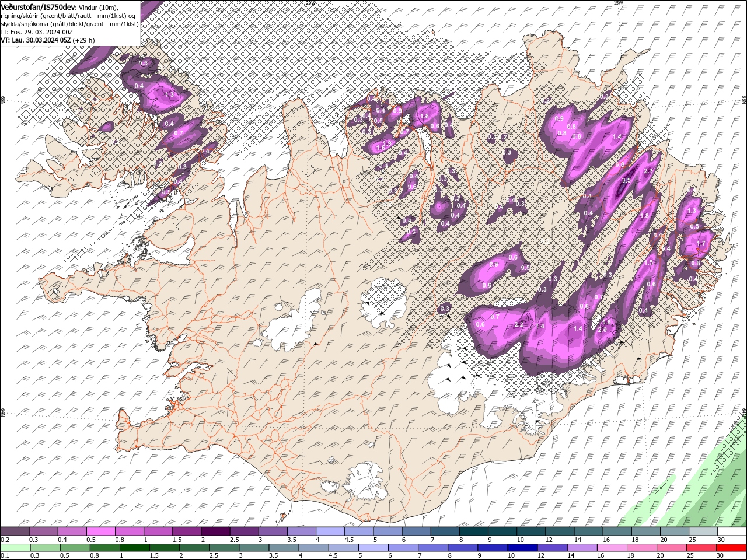Select the upper legend swatch labeled 0.4
The height and width of the screenshot is (560, 747).
(72, 531)
